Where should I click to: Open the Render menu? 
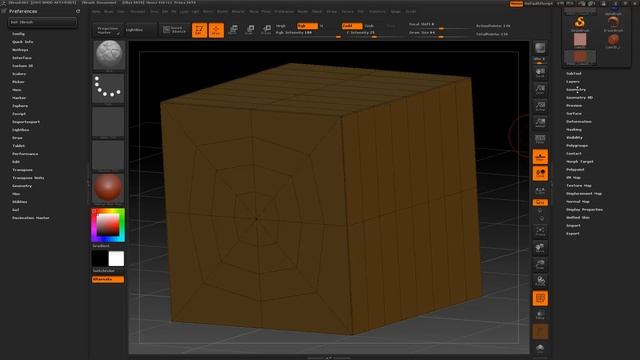pyautogui.click(x=303, y=12)
